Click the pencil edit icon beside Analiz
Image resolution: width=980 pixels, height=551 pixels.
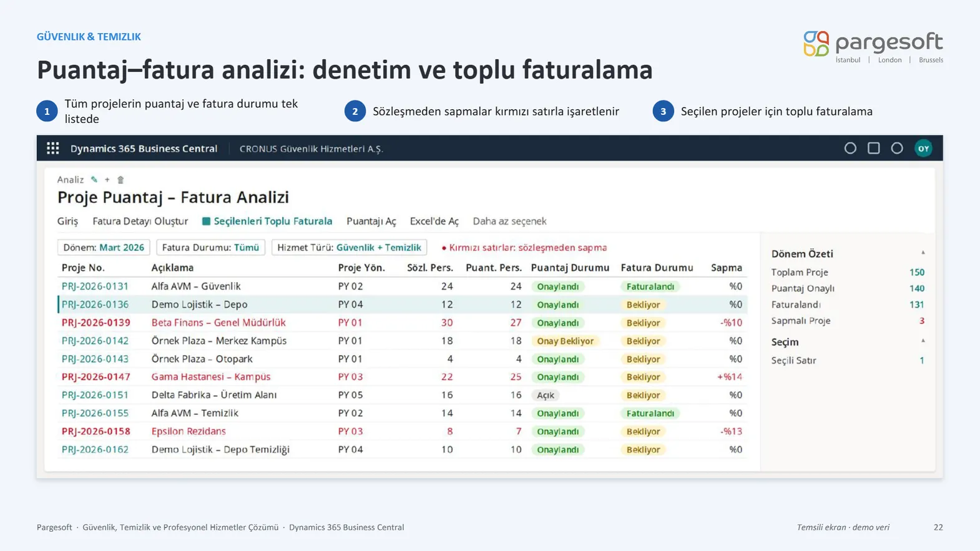[x=94, y=180]
